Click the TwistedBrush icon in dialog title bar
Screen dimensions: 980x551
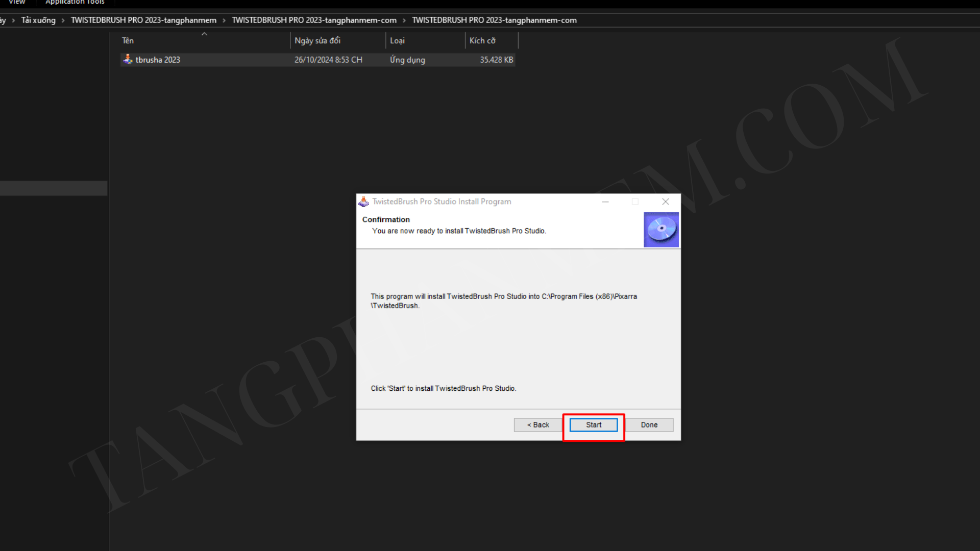[x=363, y=202]
